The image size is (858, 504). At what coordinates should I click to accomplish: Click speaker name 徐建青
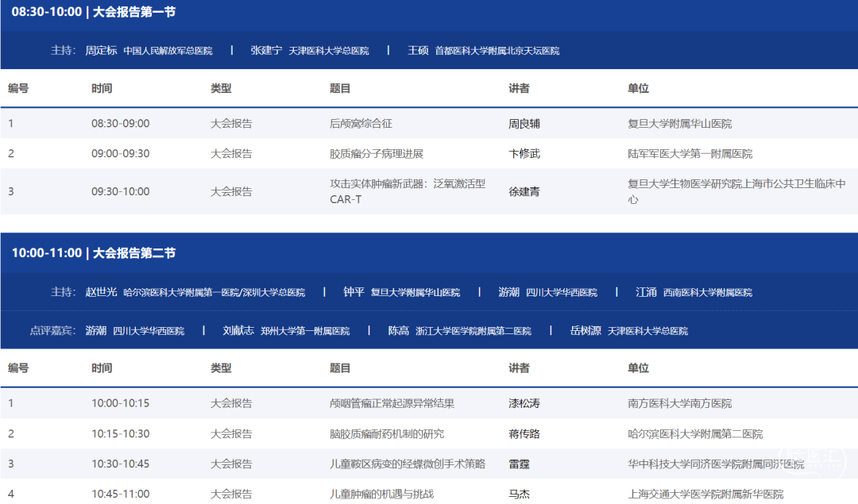point(524,191)
